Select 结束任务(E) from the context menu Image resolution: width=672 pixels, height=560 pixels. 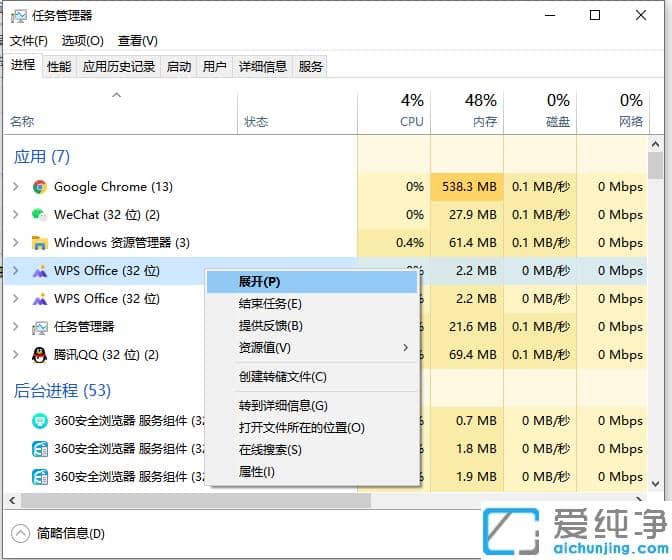270,304
